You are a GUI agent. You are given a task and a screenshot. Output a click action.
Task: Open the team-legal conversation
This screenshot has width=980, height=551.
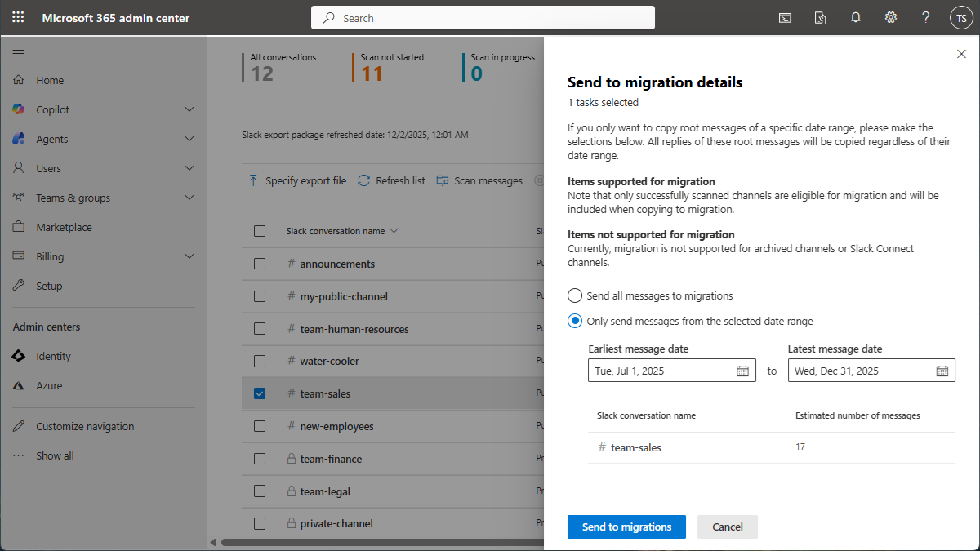pyautogui.click(x=325, y=491)
